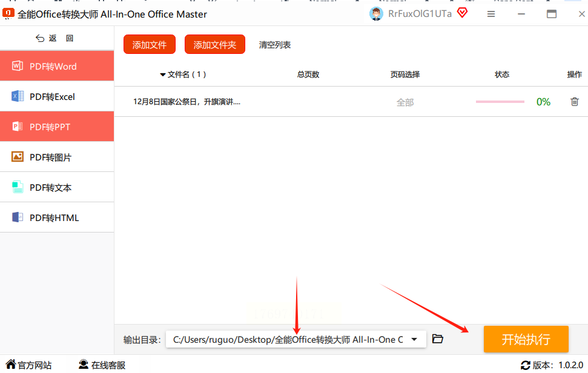The image size is (588, 373).
Task: Clear the list with 清空列表
Action: point(275,45)
